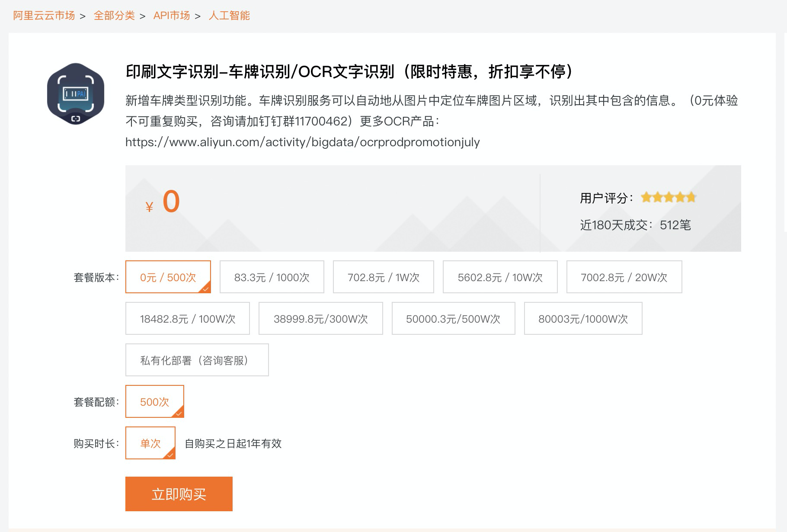
Task: Click the 套餐配额 label
Action: (x=96, y=402)
